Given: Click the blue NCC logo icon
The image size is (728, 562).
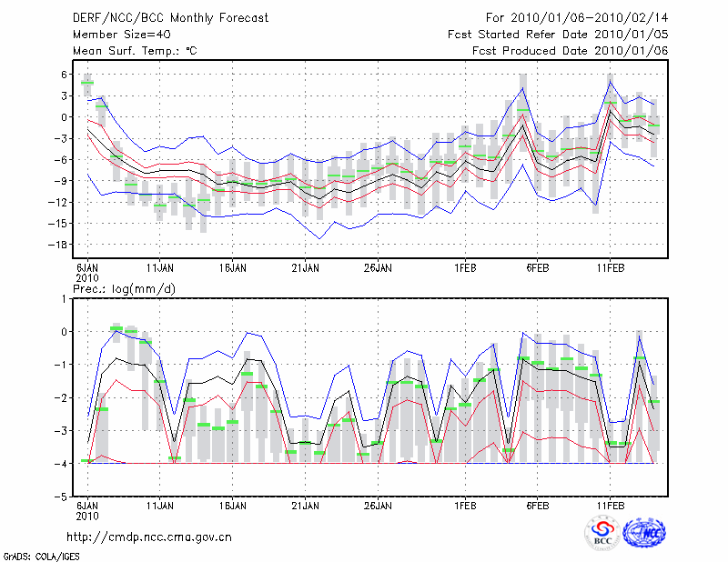Looking at the screenshot, I should [644, 533].
